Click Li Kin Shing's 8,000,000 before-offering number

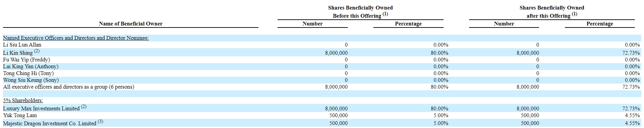(336, 53)
